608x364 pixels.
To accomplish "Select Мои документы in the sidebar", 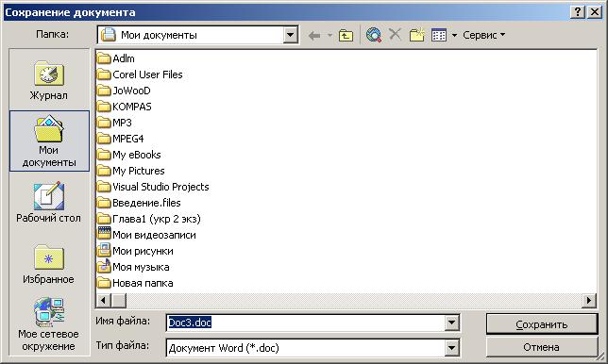I will coord(49,141).
